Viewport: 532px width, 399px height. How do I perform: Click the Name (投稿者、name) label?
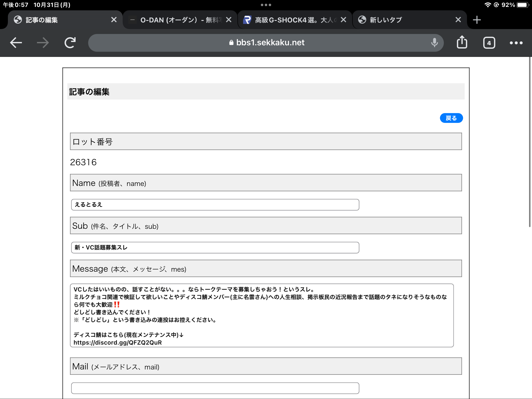click(109, 183)
